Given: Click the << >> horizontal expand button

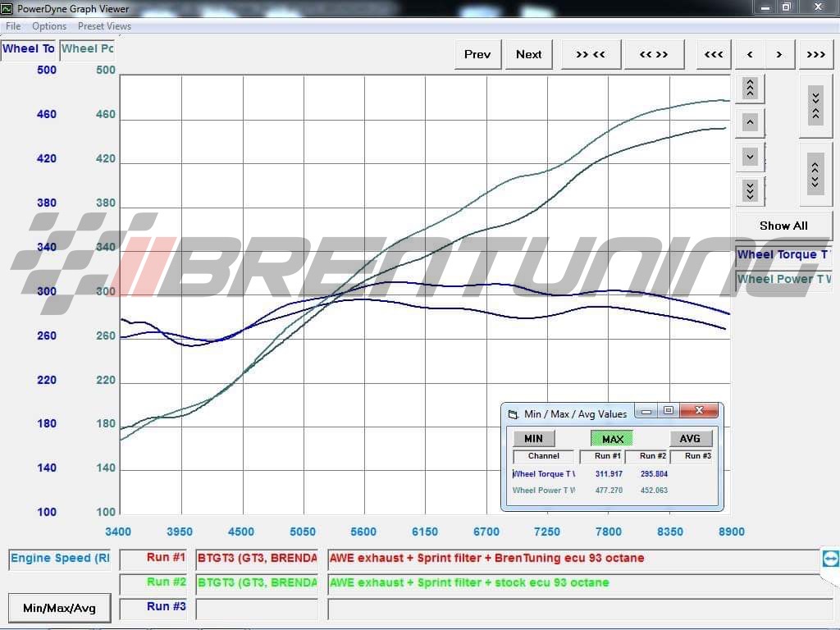Looking at the screenshot, I should [x=654, y=54].
